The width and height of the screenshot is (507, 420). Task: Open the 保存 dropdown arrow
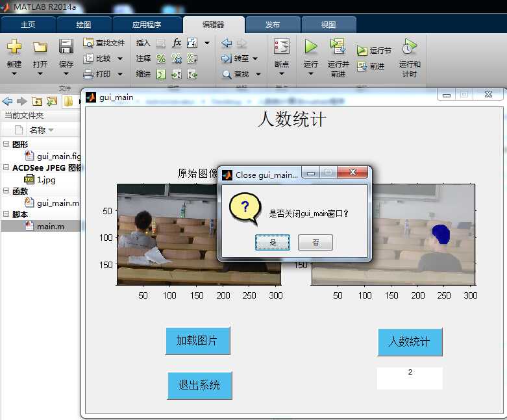click(66, 74)
